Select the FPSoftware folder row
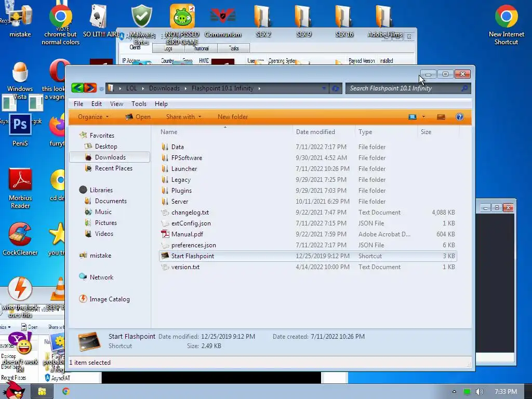 tap(308, 158)
